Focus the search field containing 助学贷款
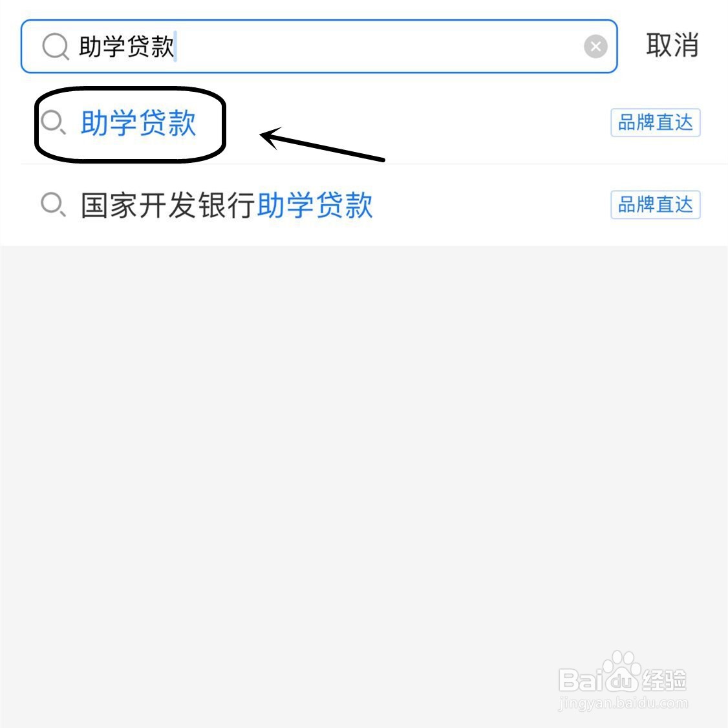The width and height of the screenshot is (728, 728). point(319,47)
